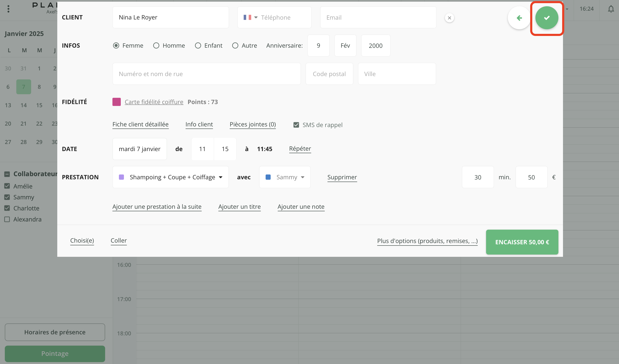This screenshot has height=364, width=619.
Task: Click the purple prestation color square
Action: (x=121, y=177)
